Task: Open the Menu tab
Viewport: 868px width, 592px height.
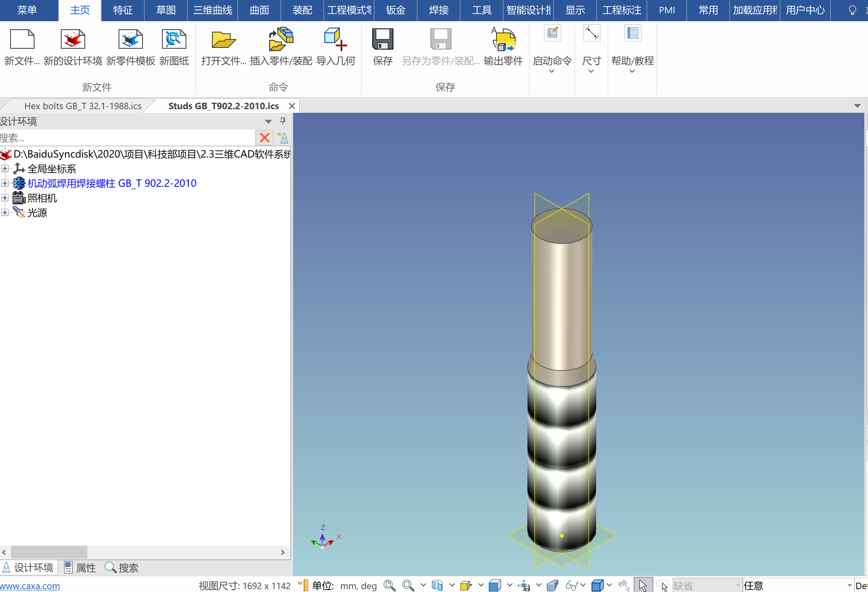Action: pos(27,10)
